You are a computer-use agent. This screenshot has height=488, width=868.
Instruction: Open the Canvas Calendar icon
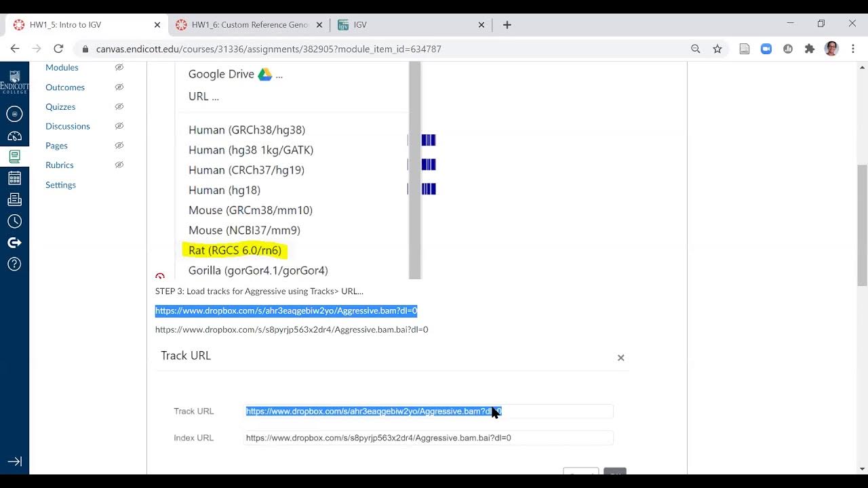pos(14,178)
